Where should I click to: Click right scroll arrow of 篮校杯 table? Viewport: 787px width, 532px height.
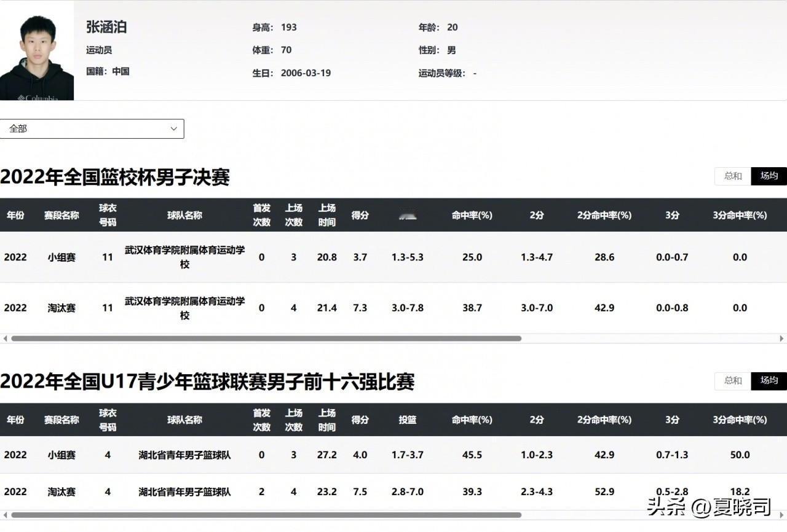[x=782, y=338]
